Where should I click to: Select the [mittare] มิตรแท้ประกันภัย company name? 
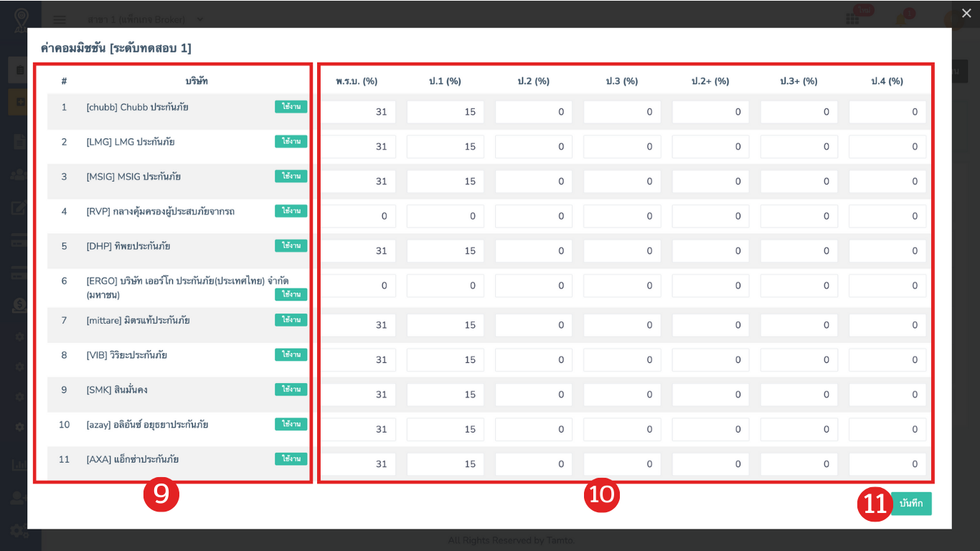point(138,320)
